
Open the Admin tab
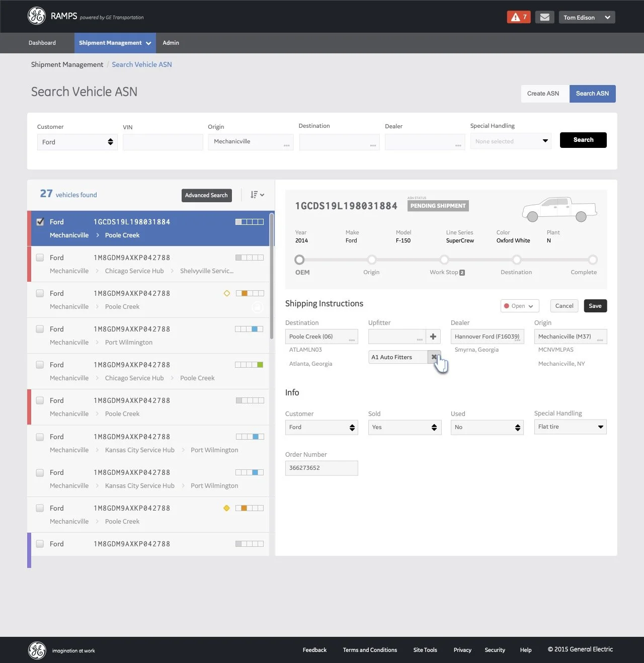[x=171, y=43]
